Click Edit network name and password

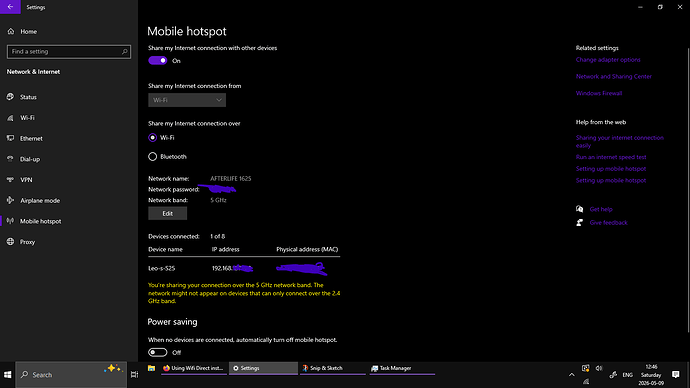coord(168,213)
